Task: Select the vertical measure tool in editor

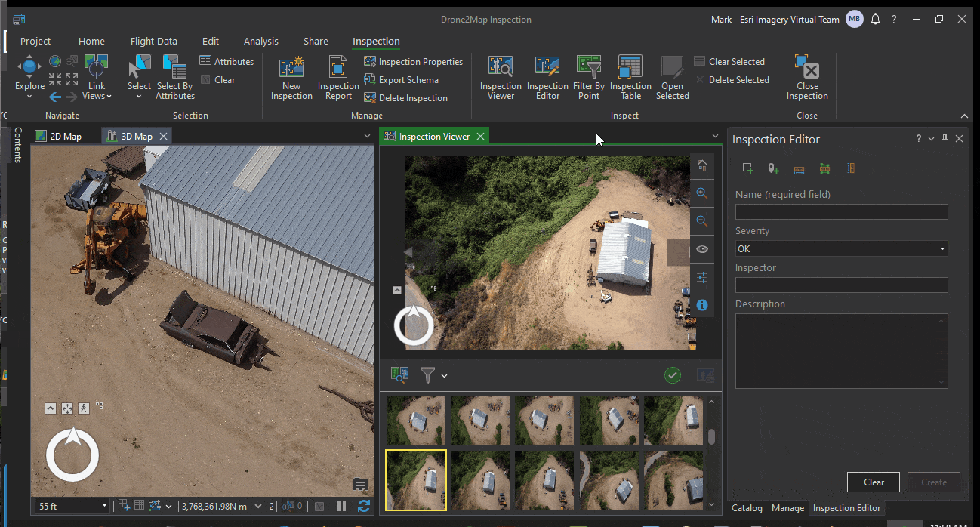Action: click(x=851, y=168)
